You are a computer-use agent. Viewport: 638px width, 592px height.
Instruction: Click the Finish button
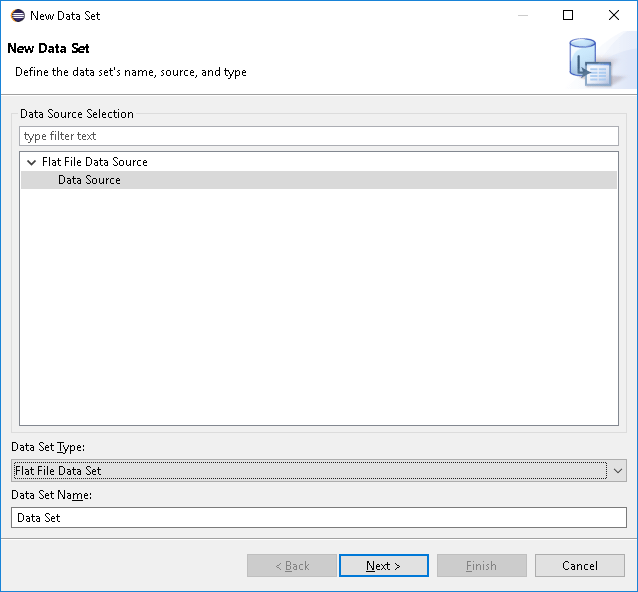point(482,566)
